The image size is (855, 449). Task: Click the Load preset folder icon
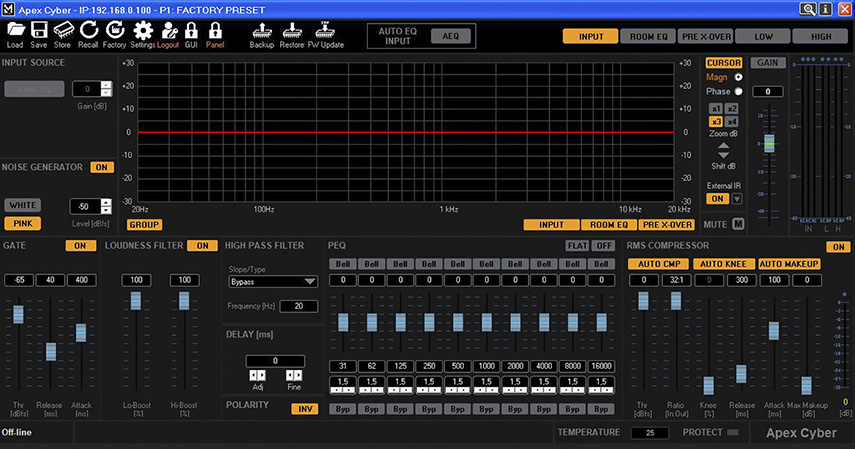15,30
